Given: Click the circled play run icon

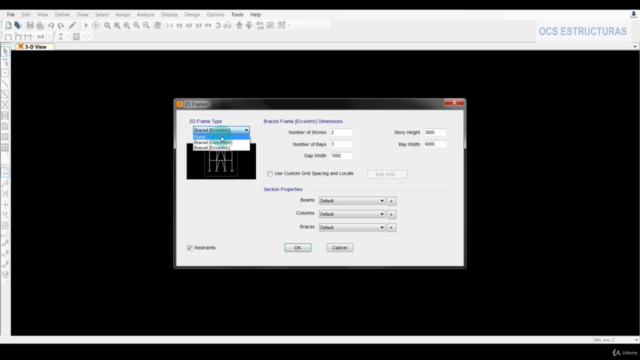Looking at the screenshot, I should point(96,25).
